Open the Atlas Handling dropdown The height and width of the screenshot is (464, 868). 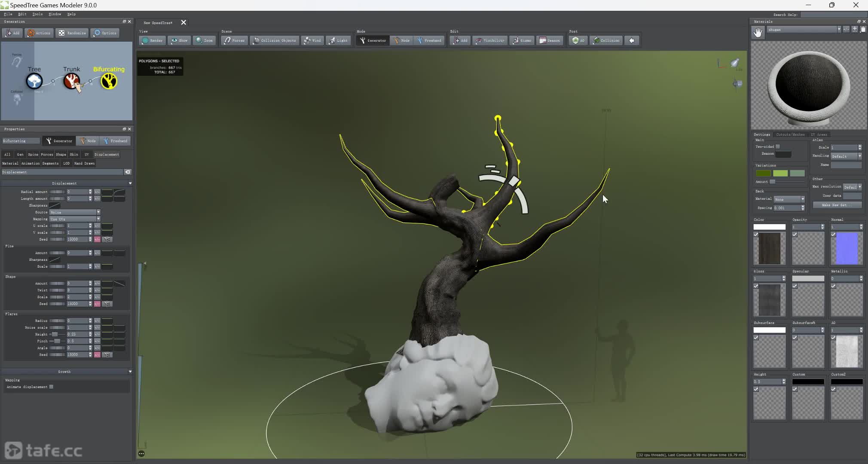coord(846,156)
